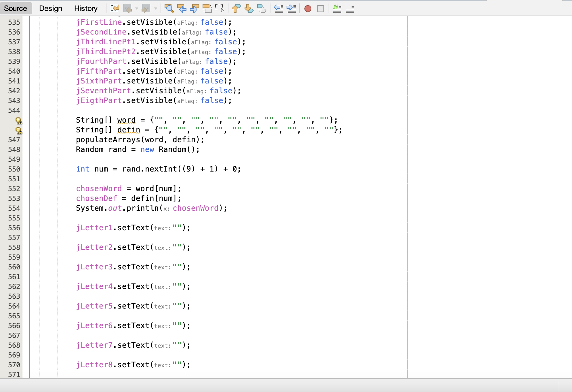Screen dimensions: 572x392
Task: Open the History tab
Action: tap(86, 8)
